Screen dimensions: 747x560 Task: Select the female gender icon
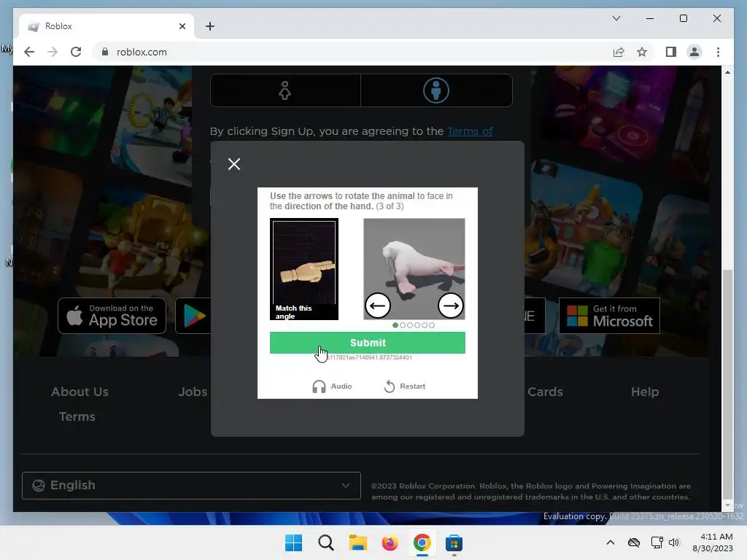(285, 90)
